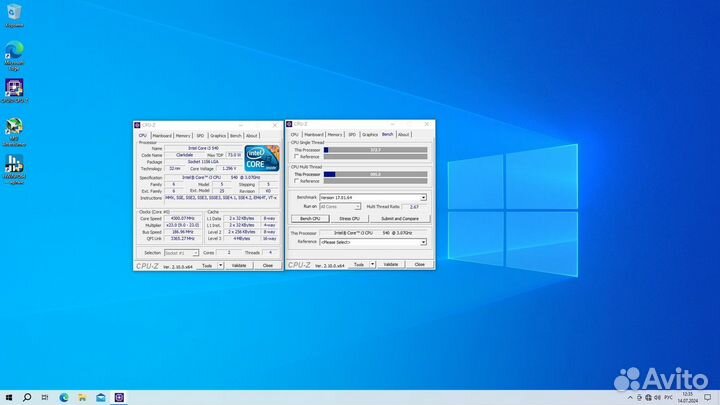
Task: Open the network tray icon
Action: point(648,398)
